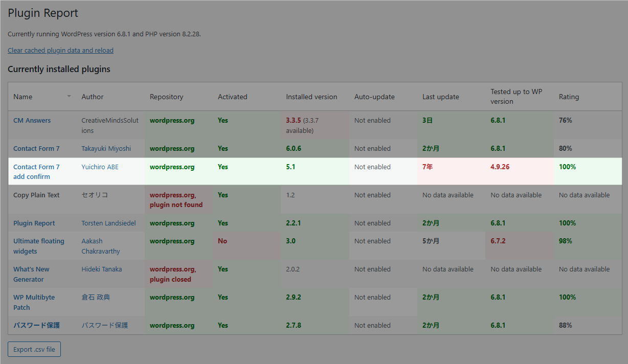Image resolution: width=628 pixels, height=364 pixels.
Task: Click the 76% rating cell
Action: 588,125
